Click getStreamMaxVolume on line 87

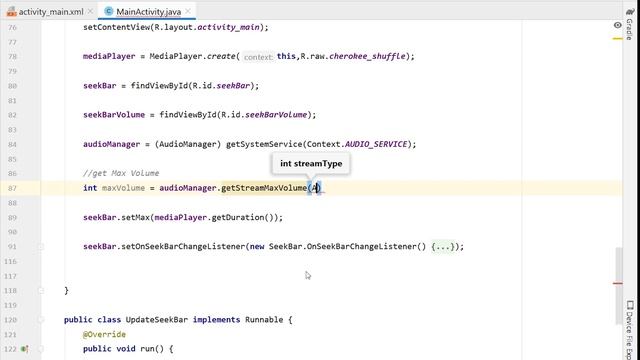264,188
